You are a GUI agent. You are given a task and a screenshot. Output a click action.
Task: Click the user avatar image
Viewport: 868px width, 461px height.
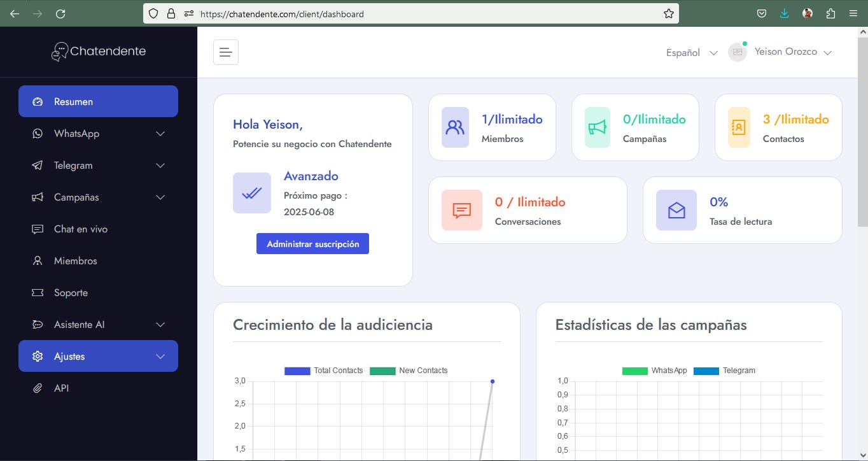point(737,52)
